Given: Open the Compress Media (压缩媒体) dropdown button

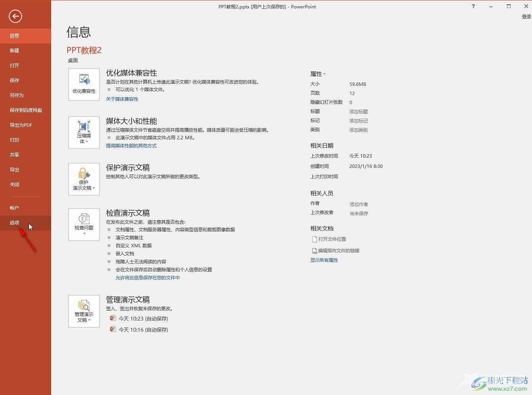Looking at the screenshot, I should [84, 132].
